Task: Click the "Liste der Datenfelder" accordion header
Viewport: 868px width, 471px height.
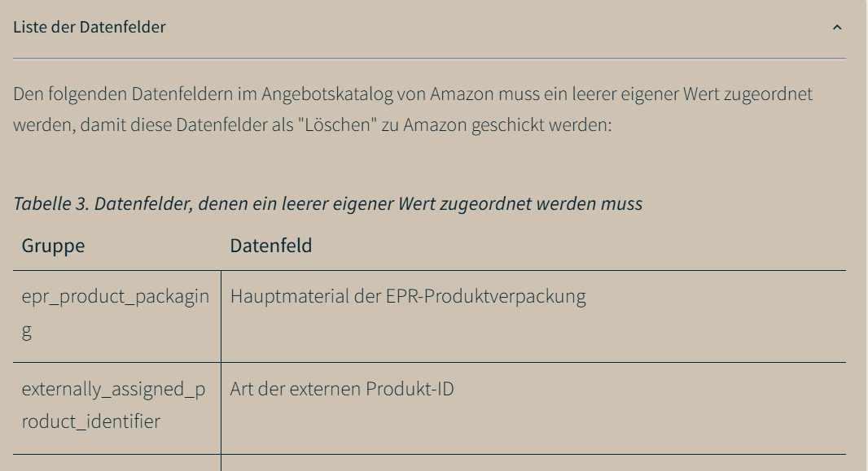Action: tap(90, 27)
